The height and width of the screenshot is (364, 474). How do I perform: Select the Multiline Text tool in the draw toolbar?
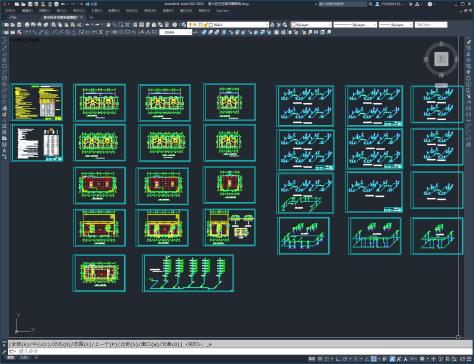(4, 150)
